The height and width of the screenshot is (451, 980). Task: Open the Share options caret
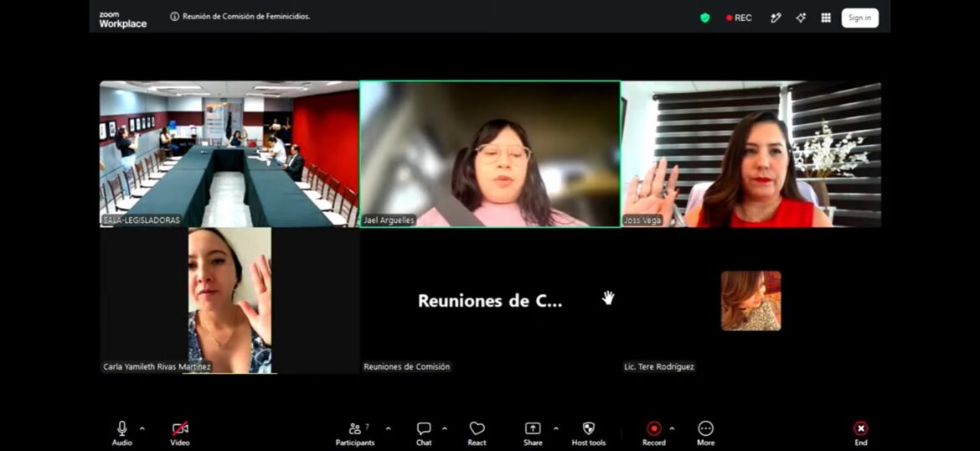(x=555, y=428)
